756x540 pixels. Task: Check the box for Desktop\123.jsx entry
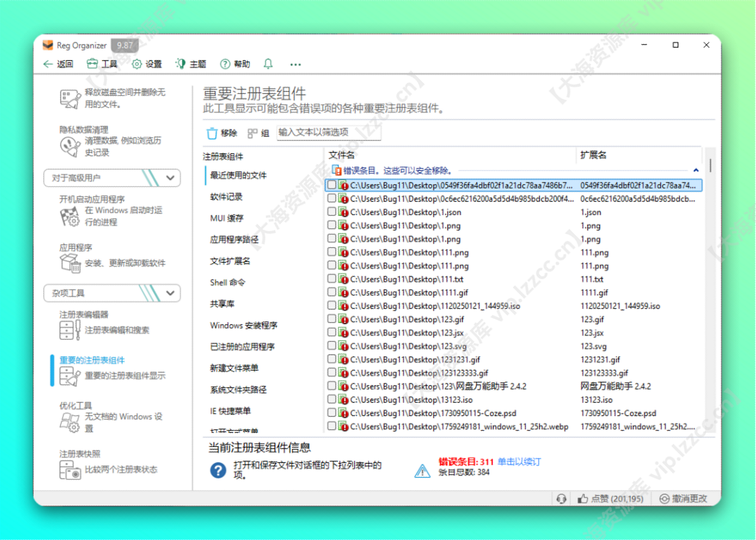tap(332, 333)
